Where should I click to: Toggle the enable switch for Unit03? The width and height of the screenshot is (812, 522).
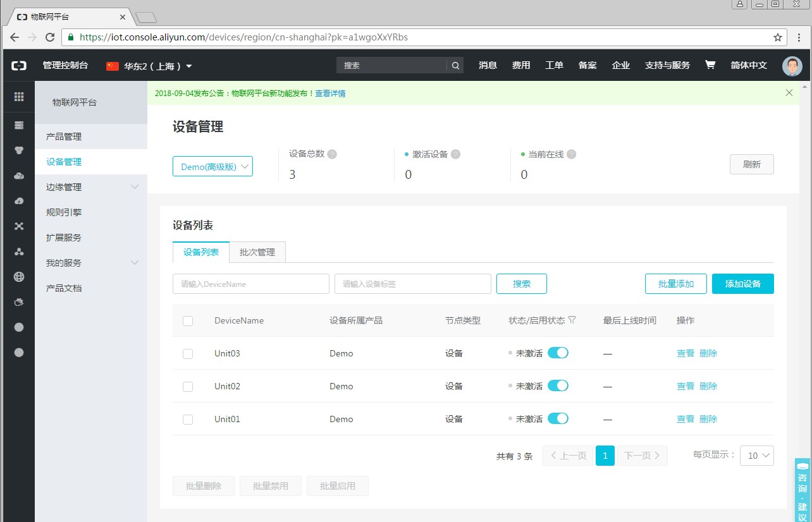(x=558, y=353)
